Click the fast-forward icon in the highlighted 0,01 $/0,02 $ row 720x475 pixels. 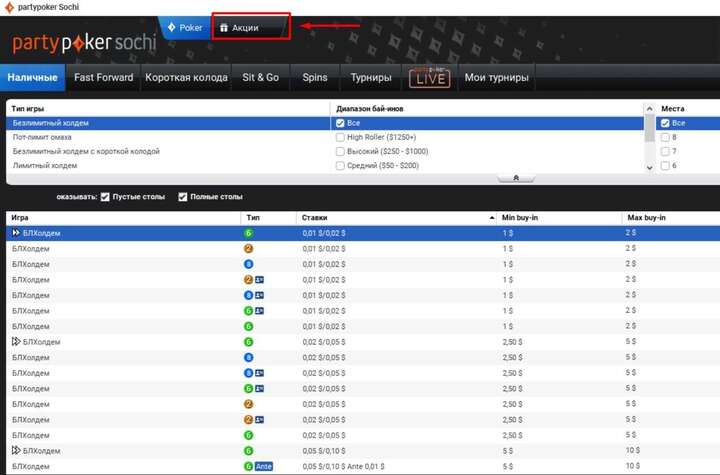tap(16, 233)
